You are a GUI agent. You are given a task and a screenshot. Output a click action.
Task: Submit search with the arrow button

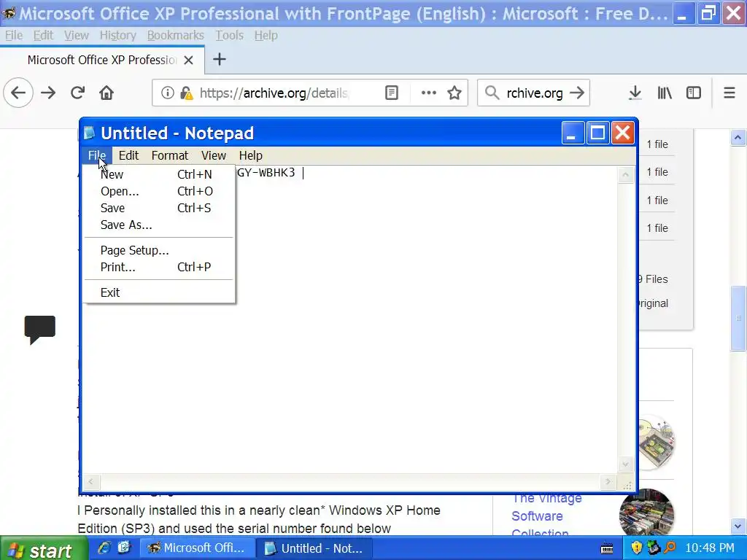point(577,93)
